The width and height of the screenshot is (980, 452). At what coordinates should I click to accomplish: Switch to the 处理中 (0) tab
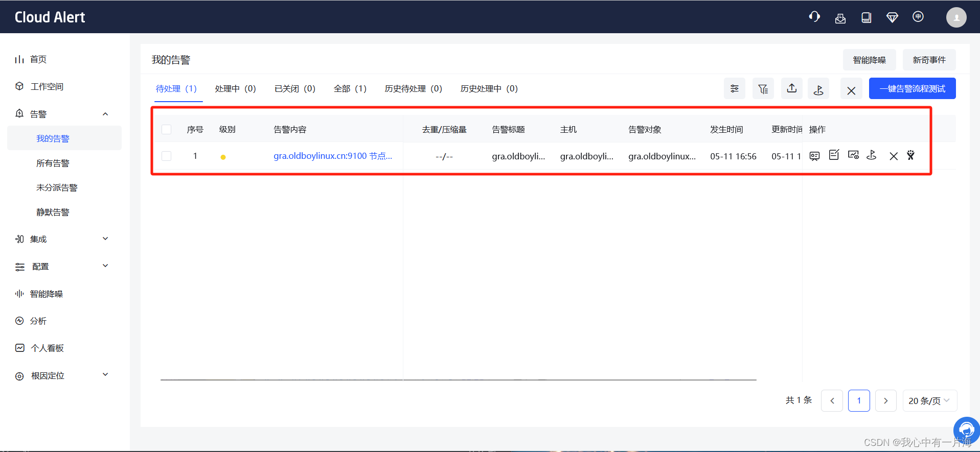tap(236, 89)
